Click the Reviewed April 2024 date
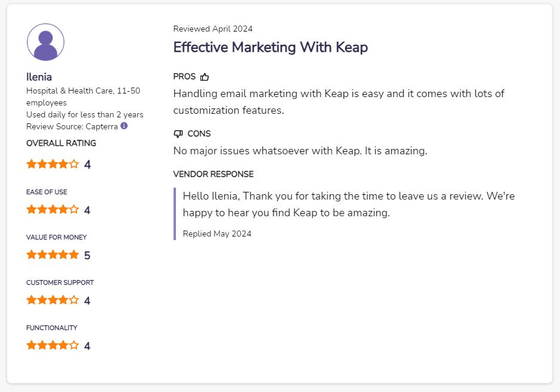 point(213,29)
